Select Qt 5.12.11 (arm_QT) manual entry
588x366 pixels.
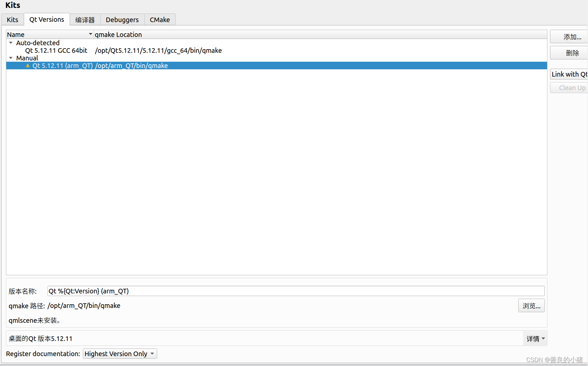tap(277, 66)
